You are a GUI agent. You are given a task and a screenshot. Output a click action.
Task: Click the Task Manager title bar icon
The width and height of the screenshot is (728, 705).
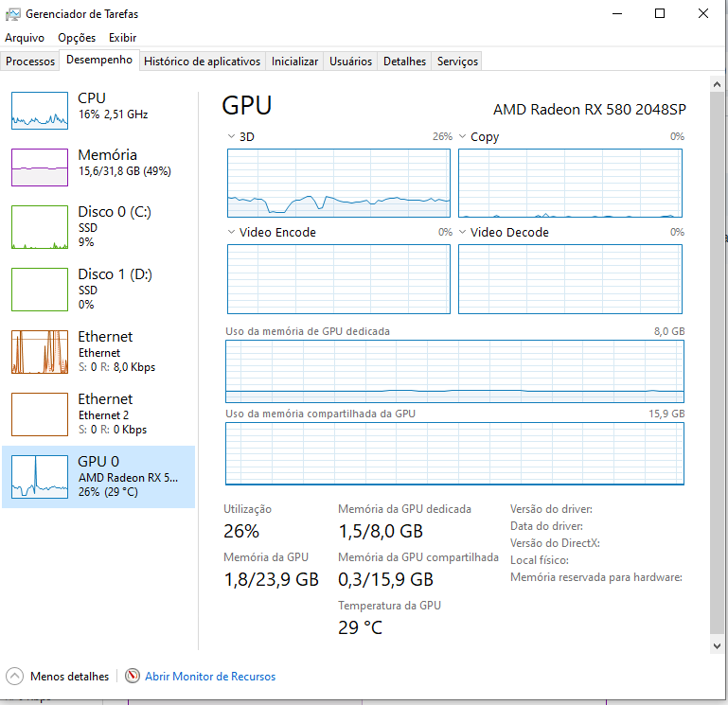tap(13, 14)
